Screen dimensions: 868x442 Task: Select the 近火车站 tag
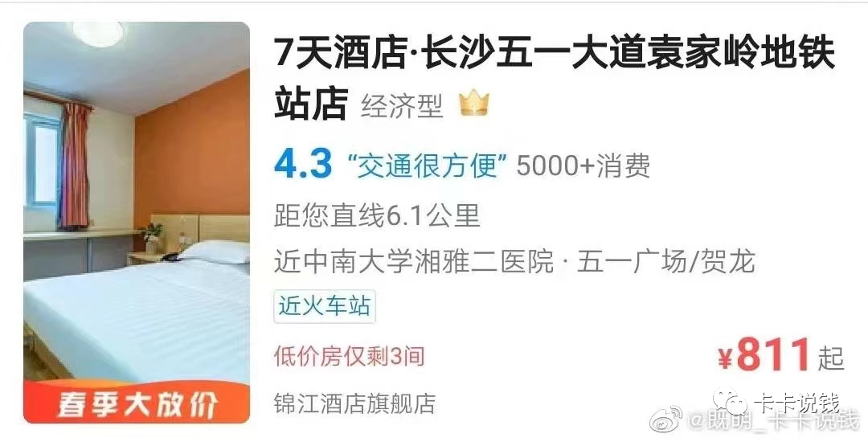(325, 306)
